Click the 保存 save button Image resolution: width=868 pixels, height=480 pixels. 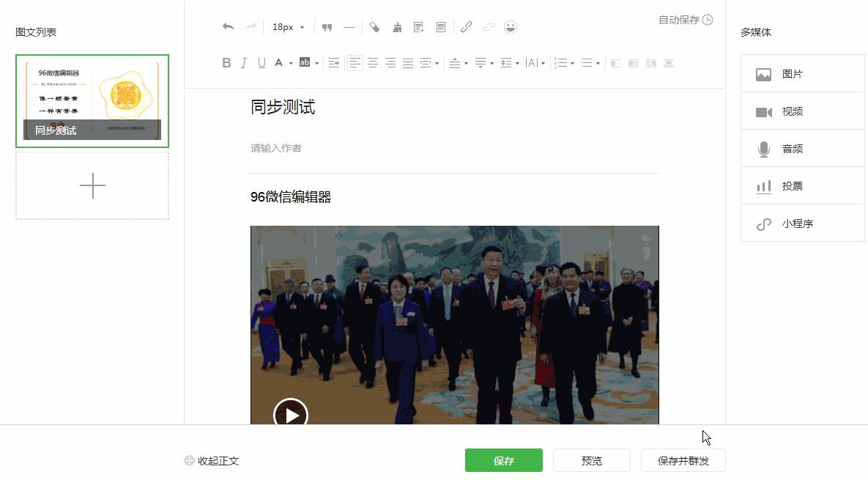point(503,460)
